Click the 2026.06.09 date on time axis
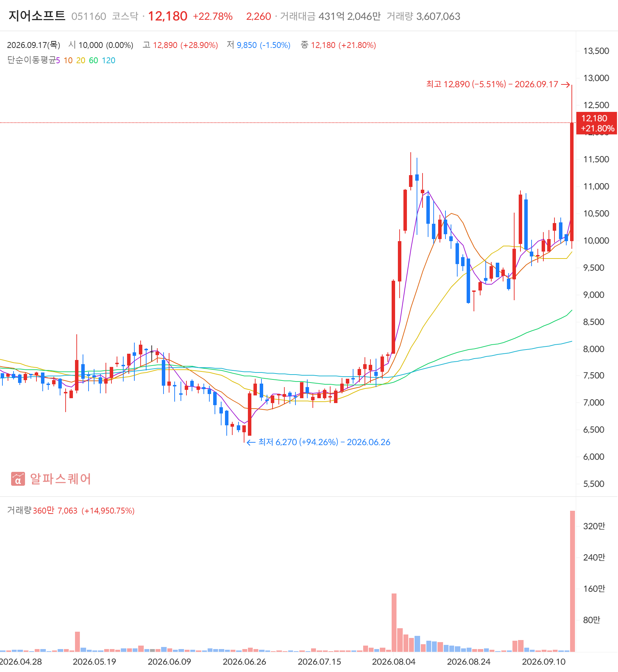This screenshot has height=672, width=618. point(169,662)
